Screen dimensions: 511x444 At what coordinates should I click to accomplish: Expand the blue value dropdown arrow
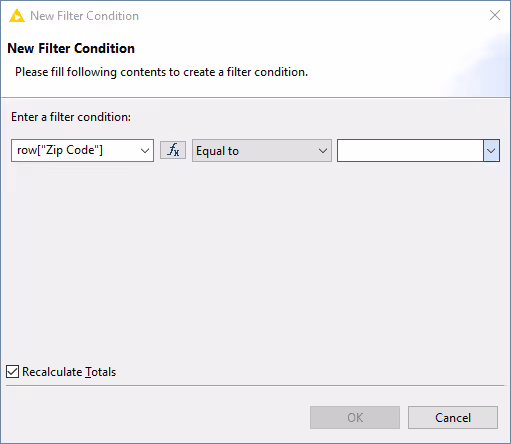(491, 151)
